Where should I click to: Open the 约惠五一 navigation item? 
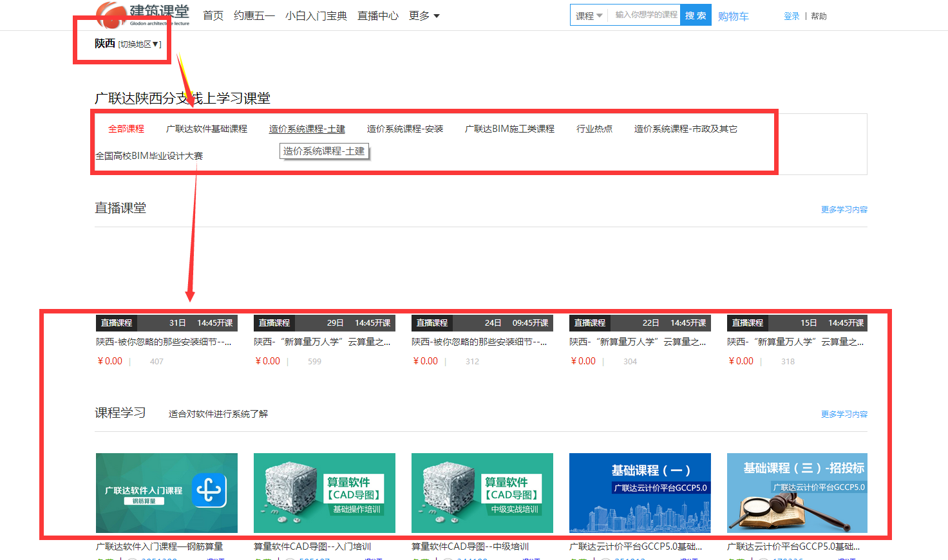(x=254, y=15)
